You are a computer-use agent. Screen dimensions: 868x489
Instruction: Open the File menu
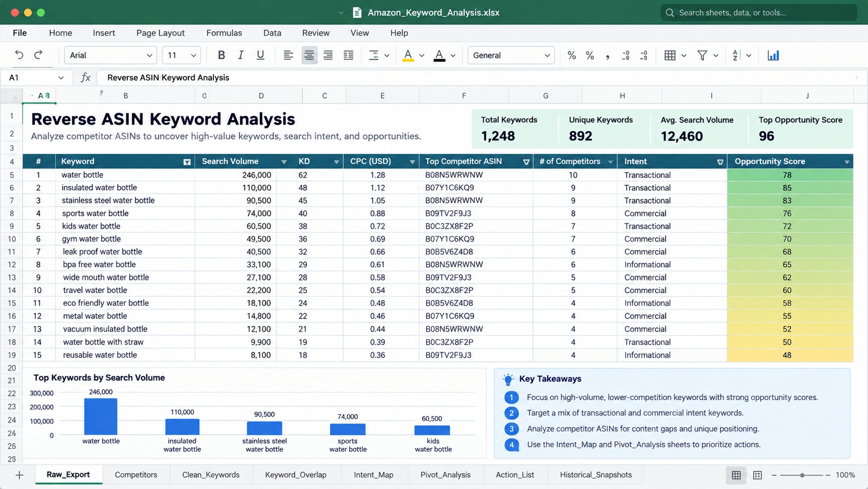(x=20, y=33)
